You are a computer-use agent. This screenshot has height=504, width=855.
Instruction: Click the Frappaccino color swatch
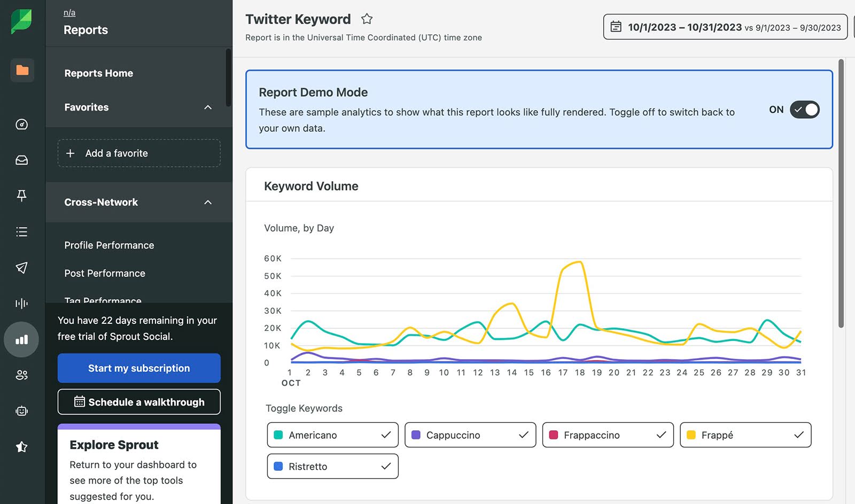coord(553,435)
